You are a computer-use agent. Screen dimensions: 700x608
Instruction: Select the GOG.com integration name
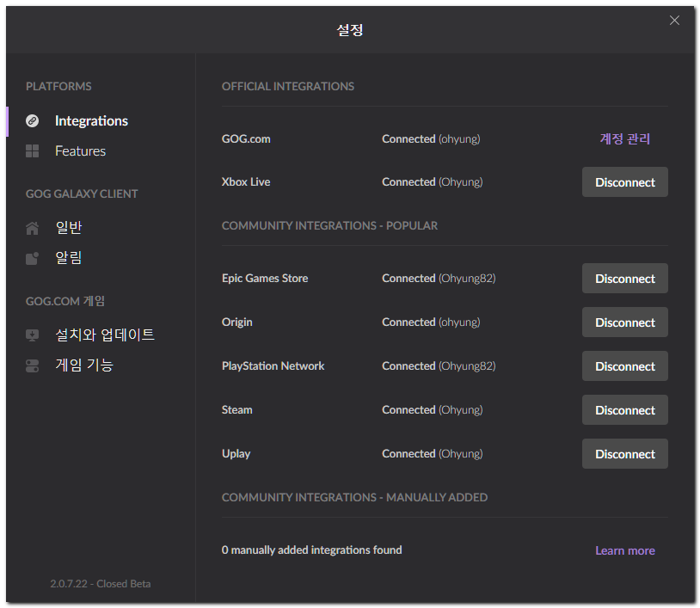[x=246, y=138]
